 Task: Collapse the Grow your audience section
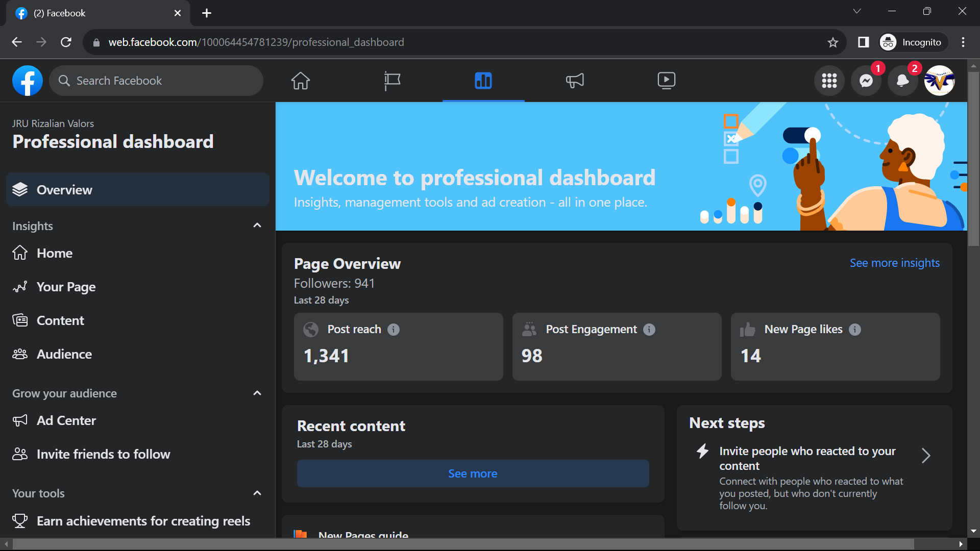(x=257, y=393)
